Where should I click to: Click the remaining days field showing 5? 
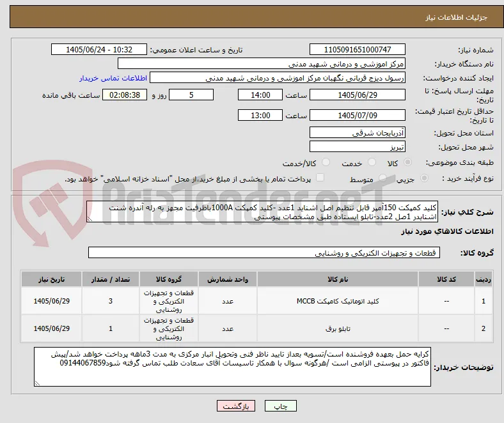(x=191, y=95)
